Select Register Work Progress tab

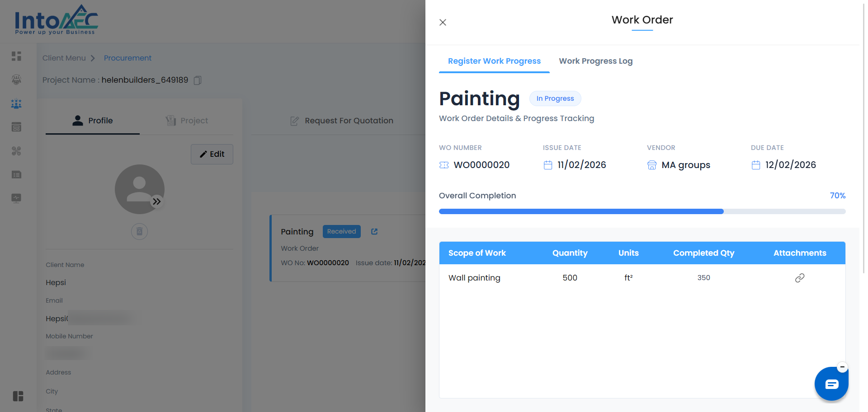[494, 61]
